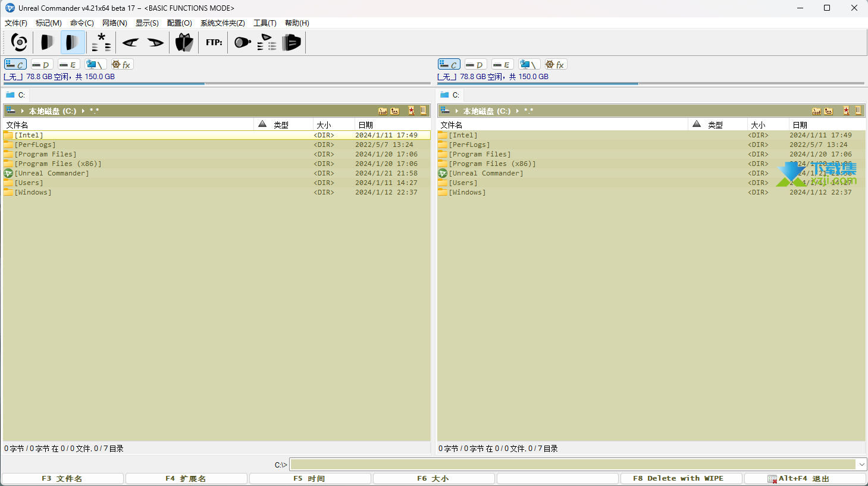
Task: Open the 命令(C) menu
Action: pyautogui.click(x=82, y=23)
